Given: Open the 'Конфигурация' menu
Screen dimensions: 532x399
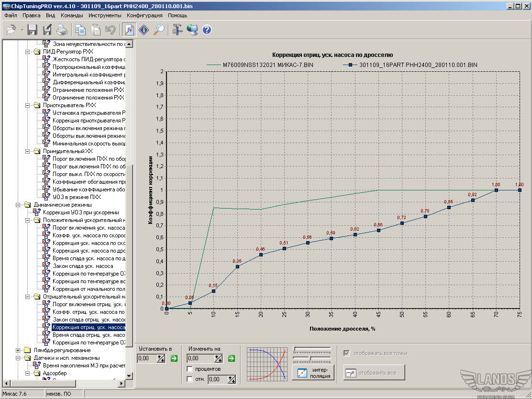Looking at the screenshot, I should click(x=144, y=15).
